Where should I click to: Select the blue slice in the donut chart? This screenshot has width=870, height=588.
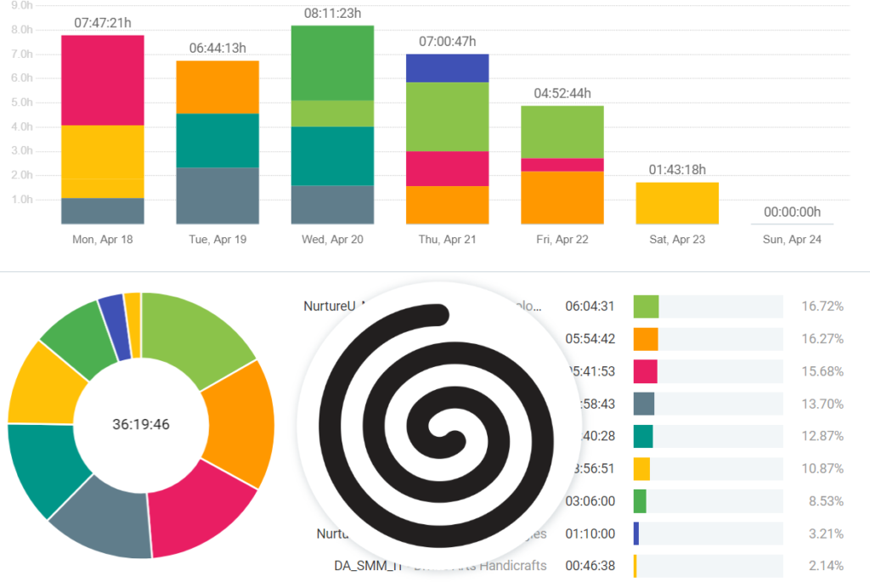tap(111, 313)
